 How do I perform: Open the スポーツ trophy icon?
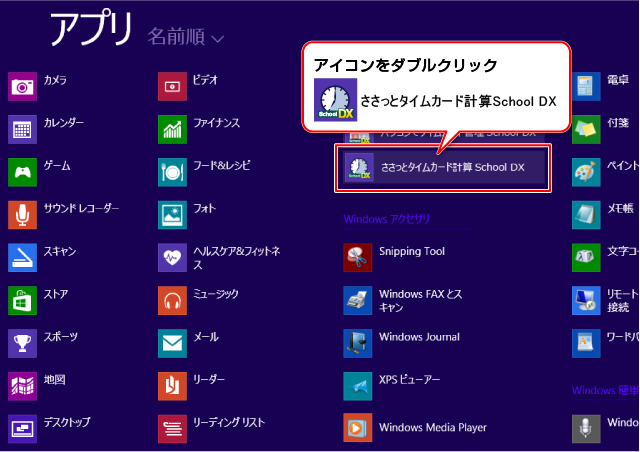coord(22,343)
